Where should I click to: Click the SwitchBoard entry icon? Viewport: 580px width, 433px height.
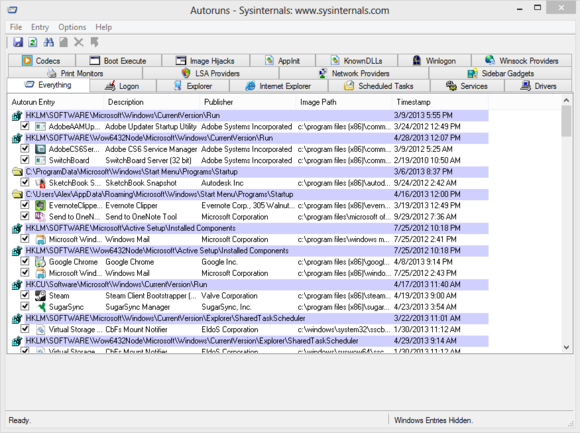tap(40, 160)
